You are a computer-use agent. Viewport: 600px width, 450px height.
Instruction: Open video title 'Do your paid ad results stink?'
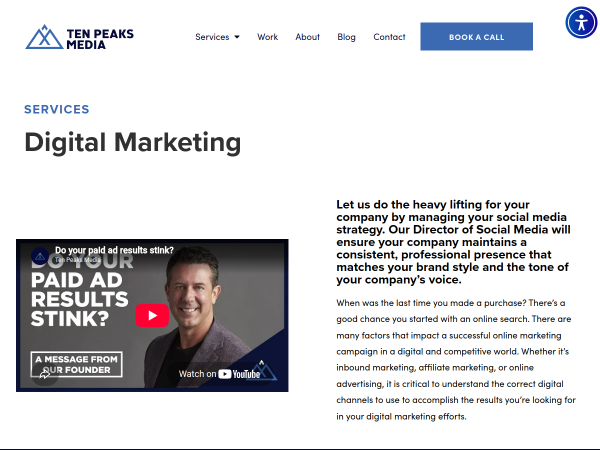pos(114,250)
